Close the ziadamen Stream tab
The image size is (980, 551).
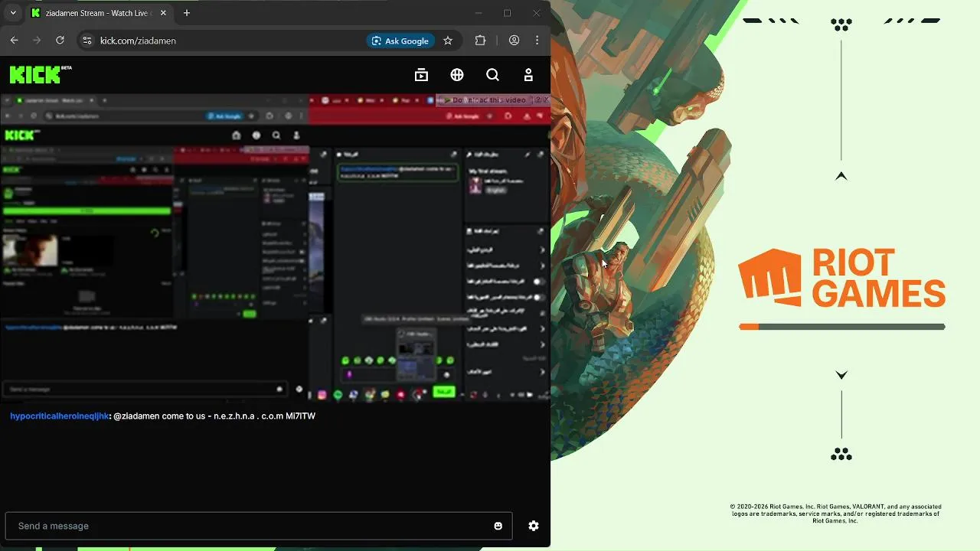pos(163,13)
